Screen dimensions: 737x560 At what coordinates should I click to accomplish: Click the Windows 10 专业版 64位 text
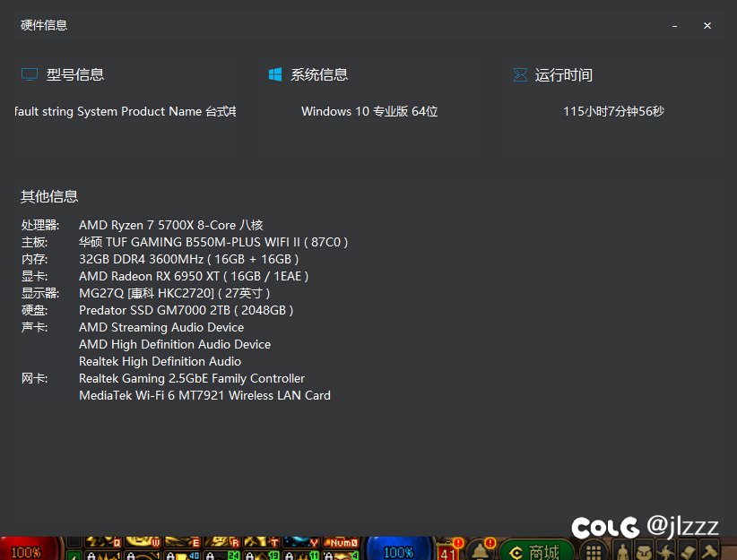click(x=369, y=111)
